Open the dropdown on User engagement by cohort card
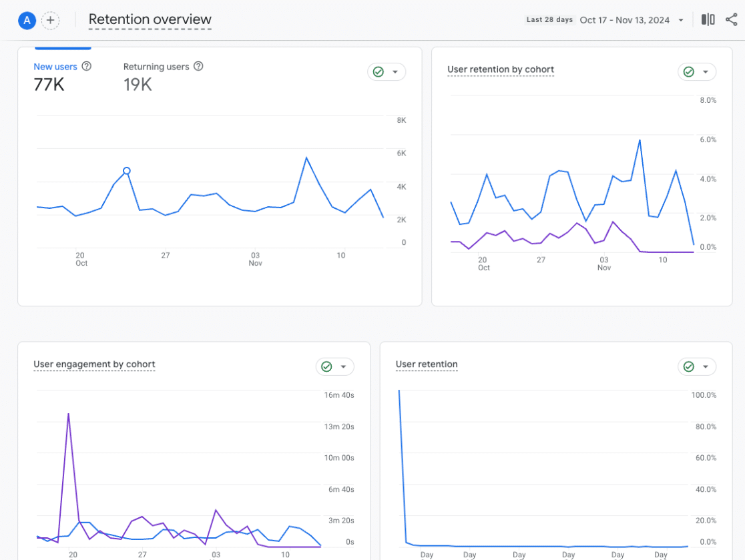Viewport: 745px width, 560px height. (343, 366)
